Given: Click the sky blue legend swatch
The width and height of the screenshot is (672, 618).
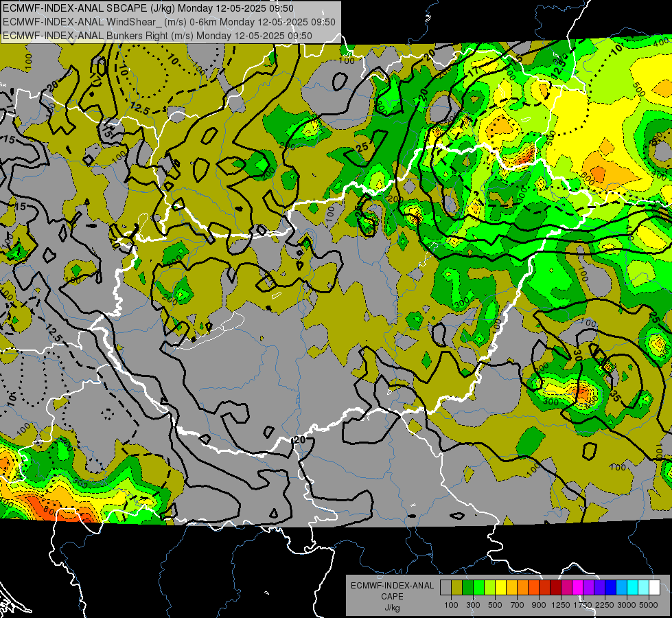Looking at the screenshot, I should (622, 587).
